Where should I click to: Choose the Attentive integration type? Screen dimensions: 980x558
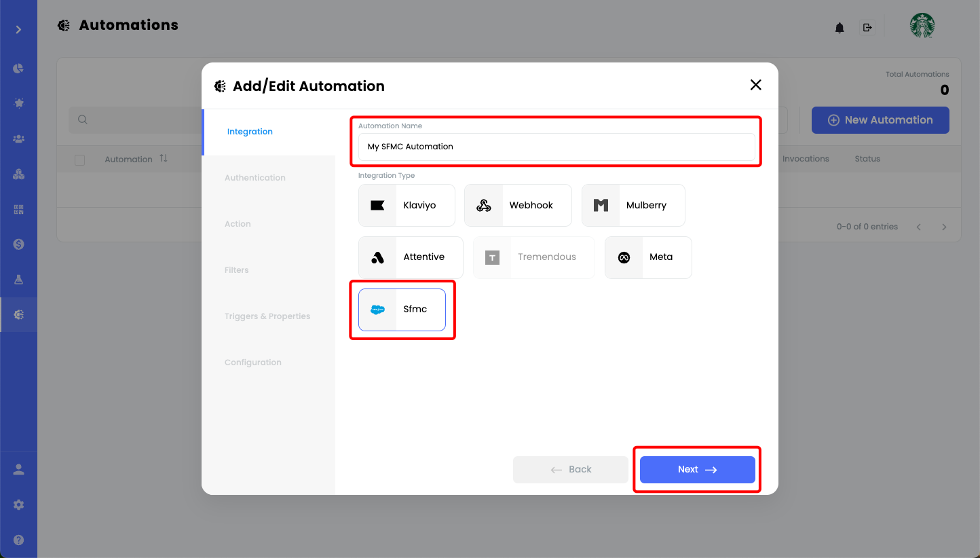(411, 257)
